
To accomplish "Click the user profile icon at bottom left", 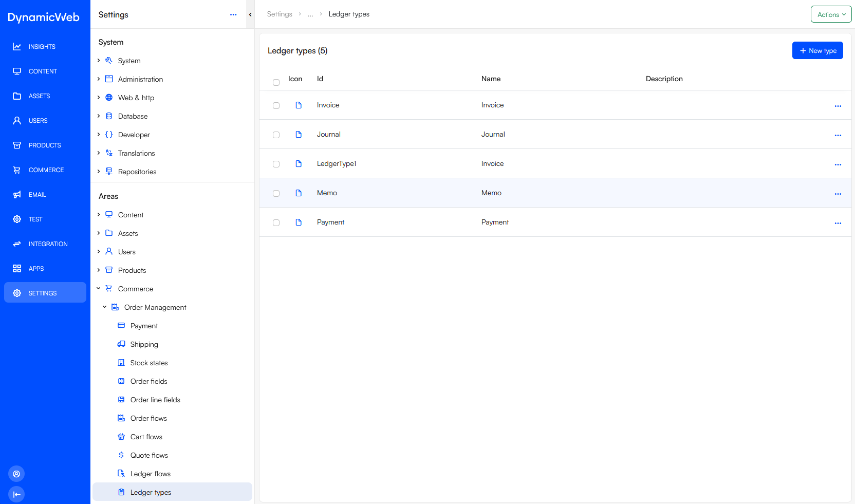I will [16, 474].
